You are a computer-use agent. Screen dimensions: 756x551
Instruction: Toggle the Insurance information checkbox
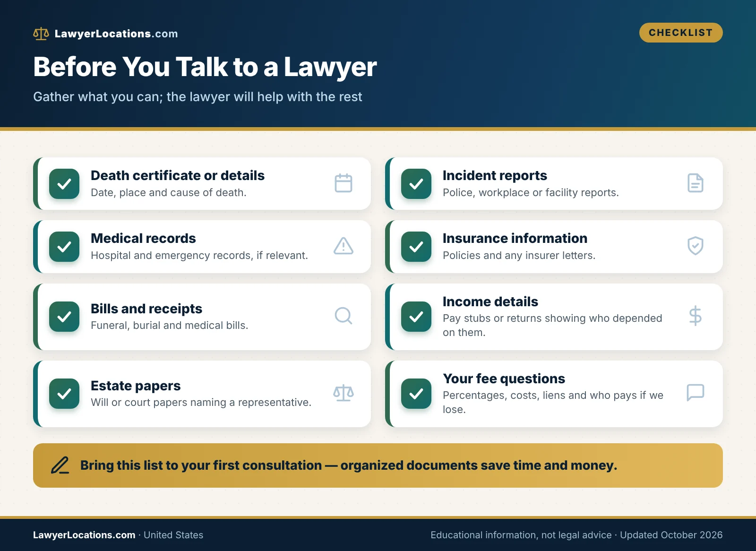coord(416,247)
